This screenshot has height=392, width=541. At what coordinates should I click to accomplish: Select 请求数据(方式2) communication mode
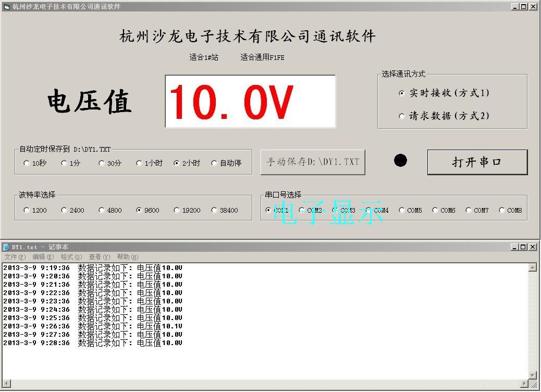[x=401, y=116]
